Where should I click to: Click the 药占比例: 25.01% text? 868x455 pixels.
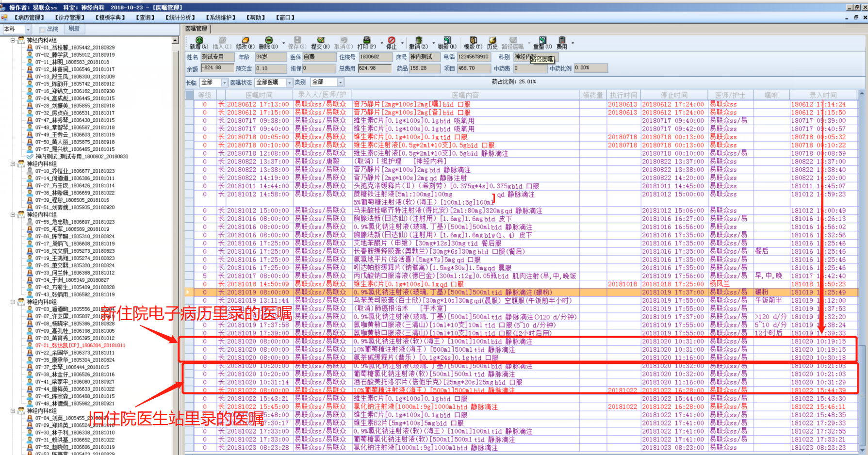point(513,81)
